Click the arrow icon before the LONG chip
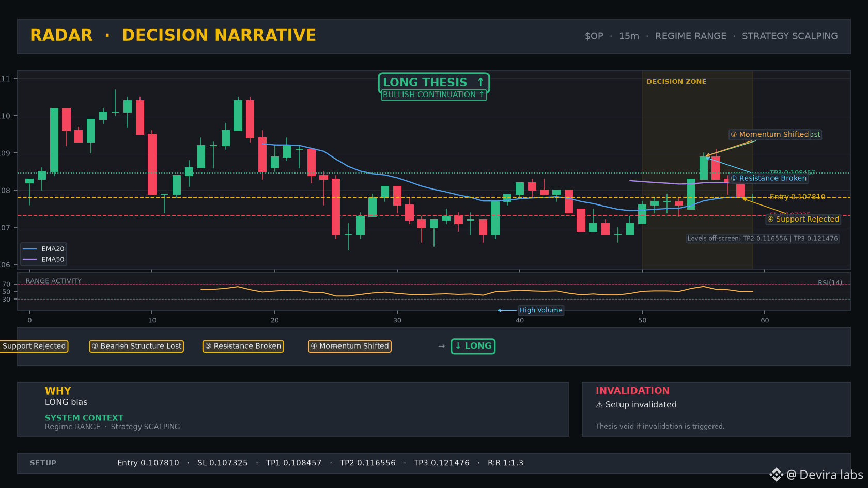Viewport: 868px width, 488px height. pos(441,346)
